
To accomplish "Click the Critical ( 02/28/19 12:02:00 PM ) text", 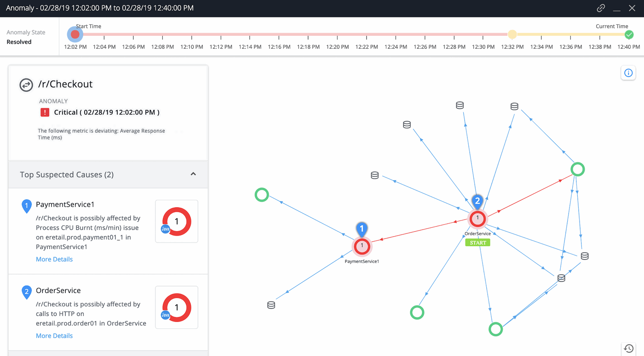I will pos(107,112).
